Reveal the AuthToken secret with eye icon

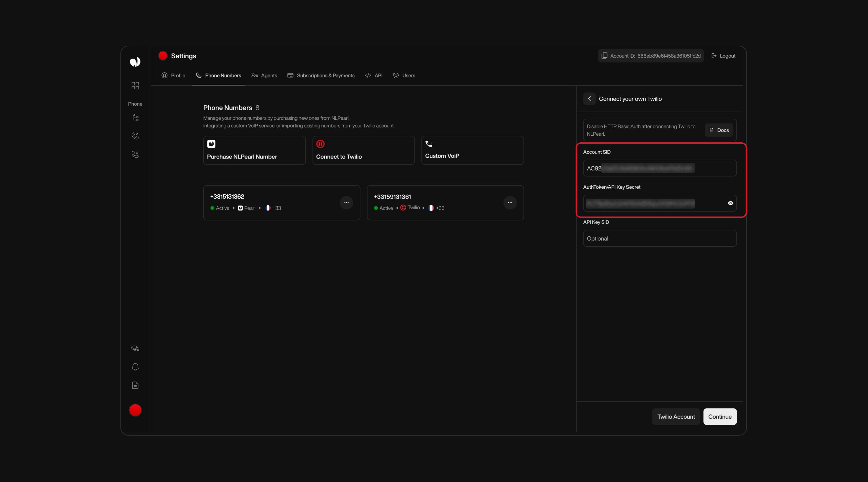730,203
